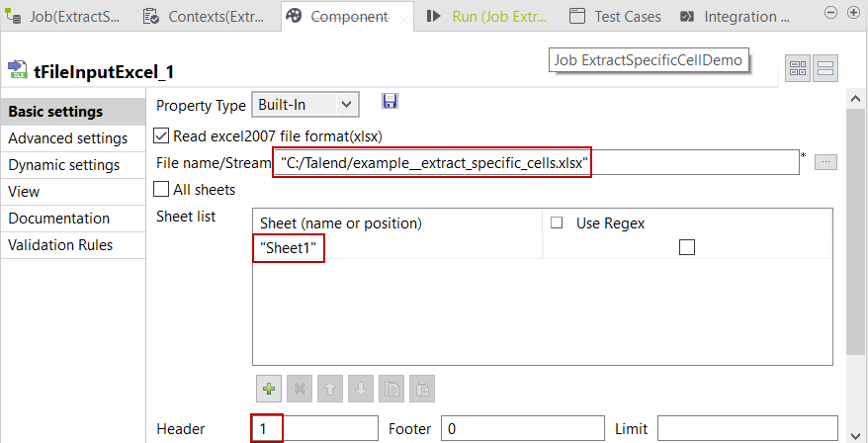Move sheet row down arrow
Screen dimensions: 868x443
tap(360, 389)
